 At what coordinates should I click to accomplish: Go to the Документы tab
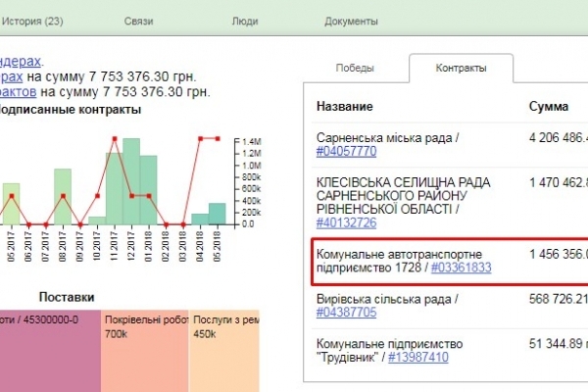[x=351, y=21]
